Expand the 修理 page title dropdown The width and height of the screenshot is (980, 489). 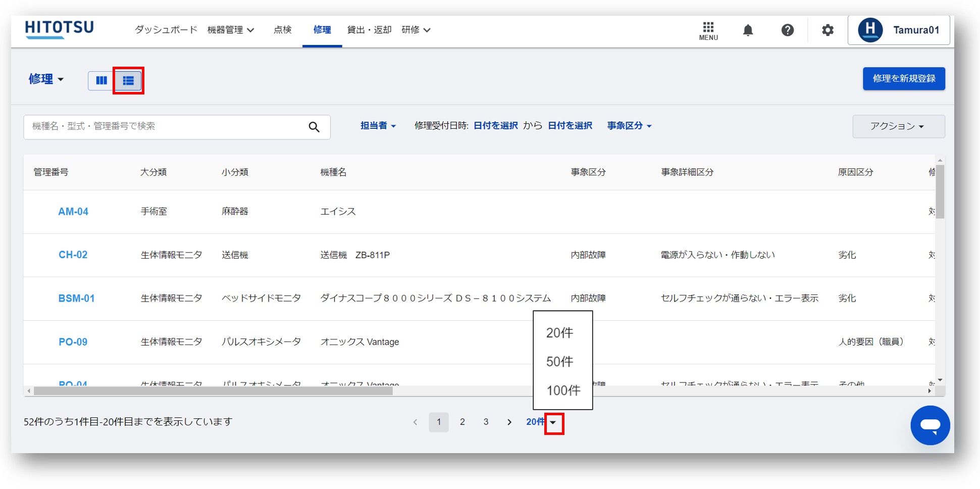click(x=46, y=79)
